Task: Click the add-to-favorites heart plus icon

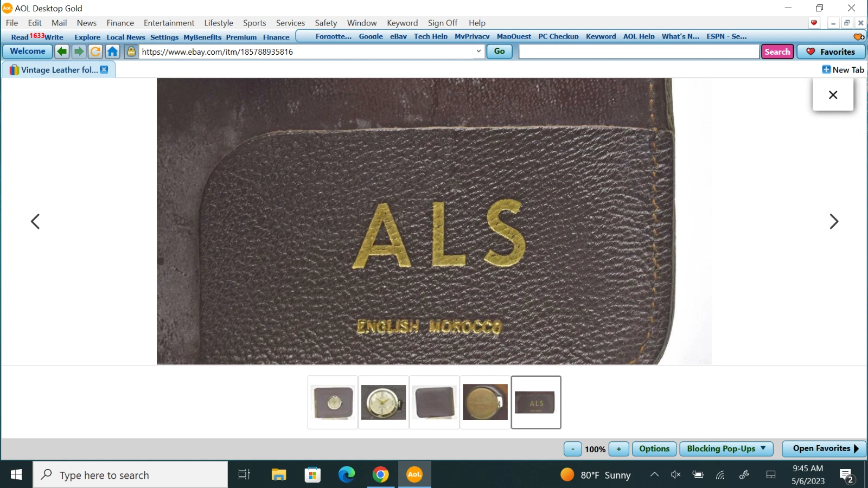Action: coord(859,37)
